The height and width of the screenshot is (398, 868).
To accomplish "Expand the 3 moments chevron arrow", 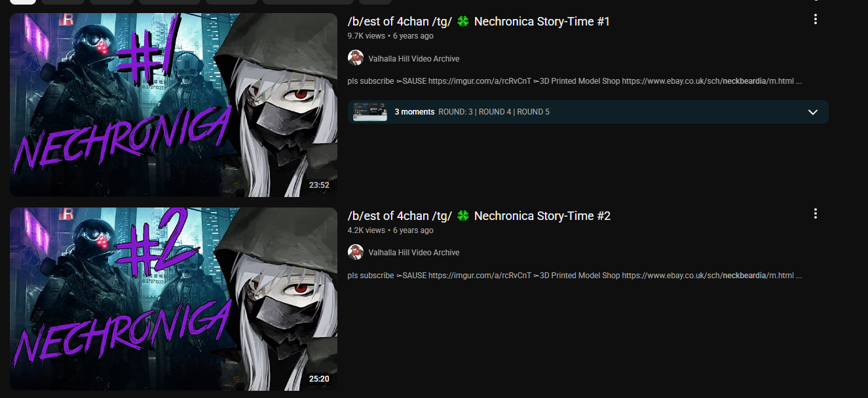I will point(813,112).
